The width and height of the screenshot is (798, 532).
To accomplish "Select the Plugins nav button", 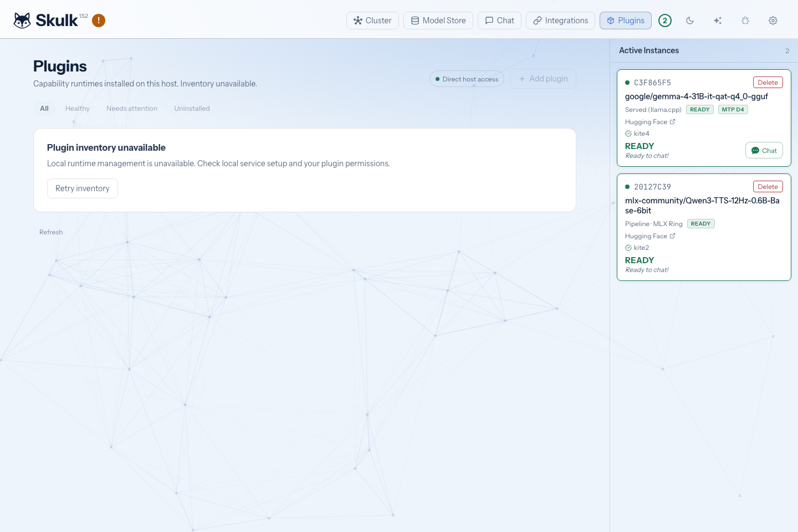I will (x=626, y=21).
